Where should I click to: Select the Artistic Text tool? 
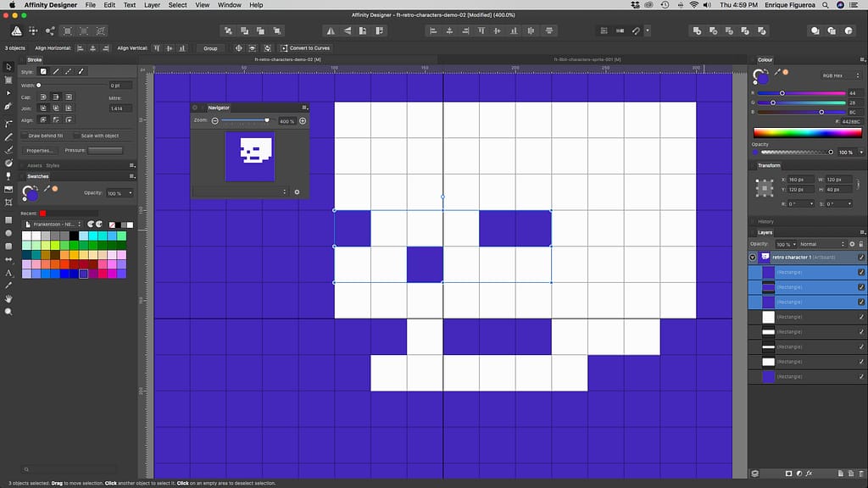[8, 273]
